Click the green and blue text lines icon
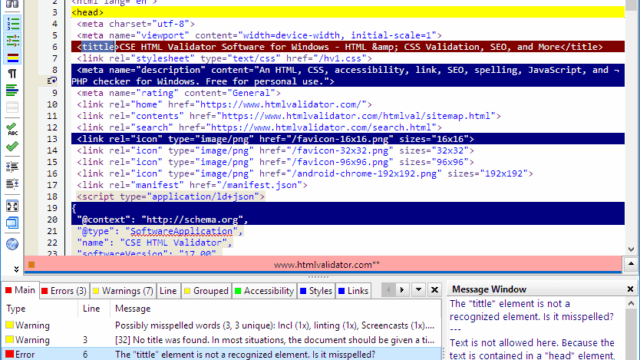The image size is (640, 360). [x=12, y=91]
